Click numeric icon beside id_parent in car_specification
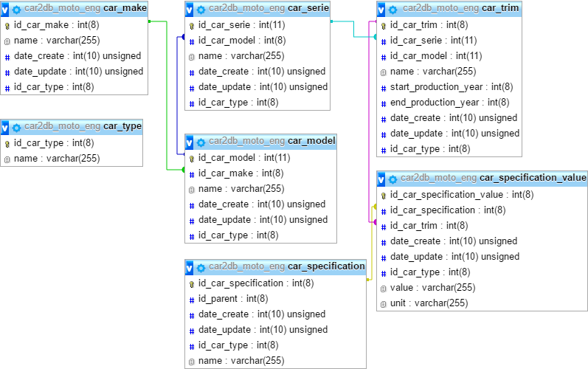Image resolution: width=588 pixels, height=369 pixels. (x=192, y=300)
